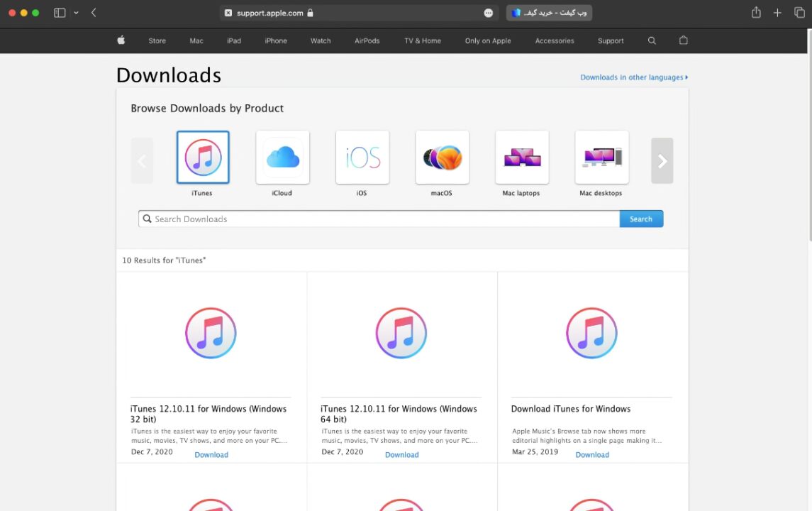Image resolution: width=812 pixels, height=511 pixels.
Task: Open iPhone in the Apple menu
Action: pyautogui.click(x=276, y=40)
